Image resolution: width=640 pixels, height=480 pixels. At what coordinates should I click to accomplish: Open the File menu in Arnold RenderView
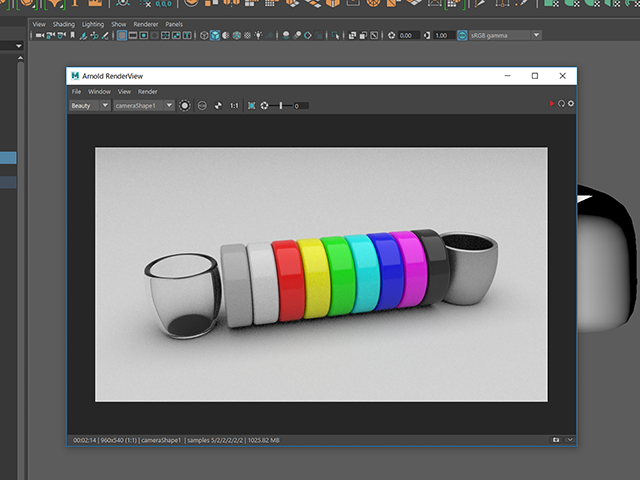(76, 91)
